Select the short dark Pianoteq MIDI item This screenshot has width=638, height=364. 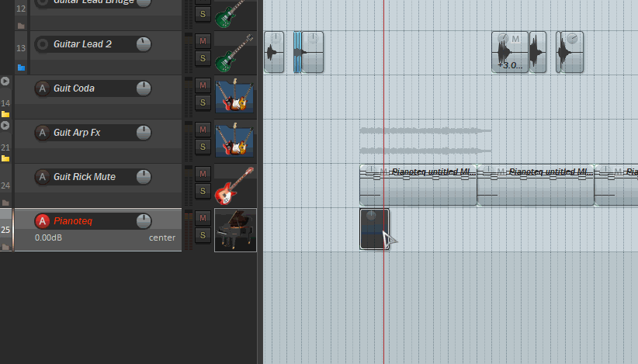pos(374,229)
